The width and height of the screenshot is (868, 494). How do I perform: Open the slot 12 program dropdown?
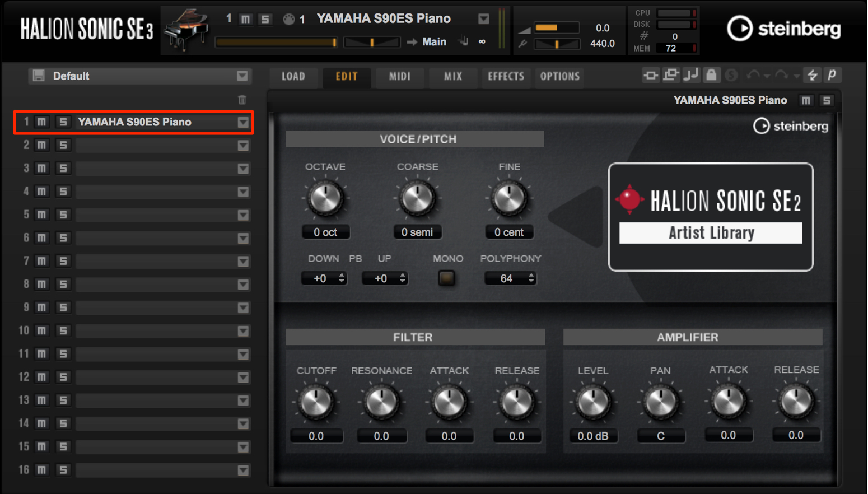(243, 378)
